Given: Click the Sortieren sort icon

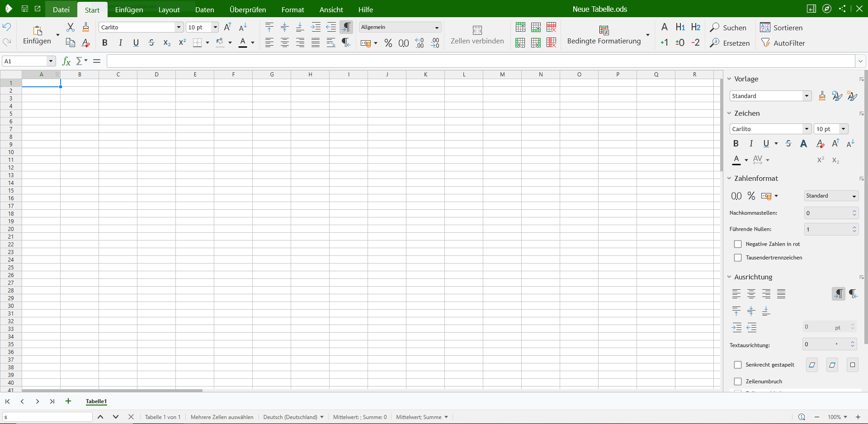Looking at the screenshot, I should [765, 28].
